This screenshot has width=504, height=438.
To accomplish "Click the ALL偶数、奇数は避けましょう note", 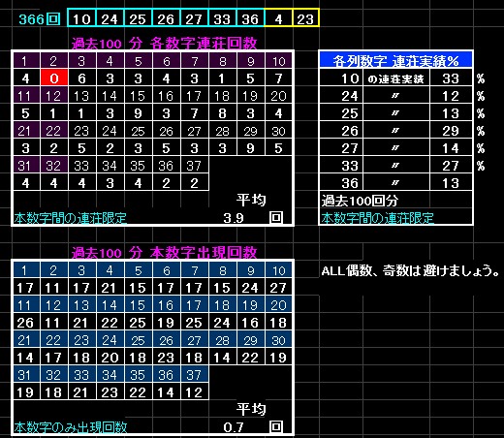I will coord(410,270).
